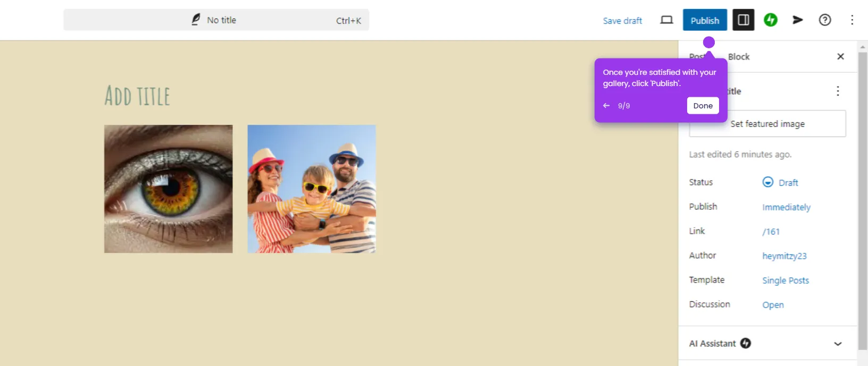Click the 'Last edited 6 minutes ago.' text

click(740, 155)
